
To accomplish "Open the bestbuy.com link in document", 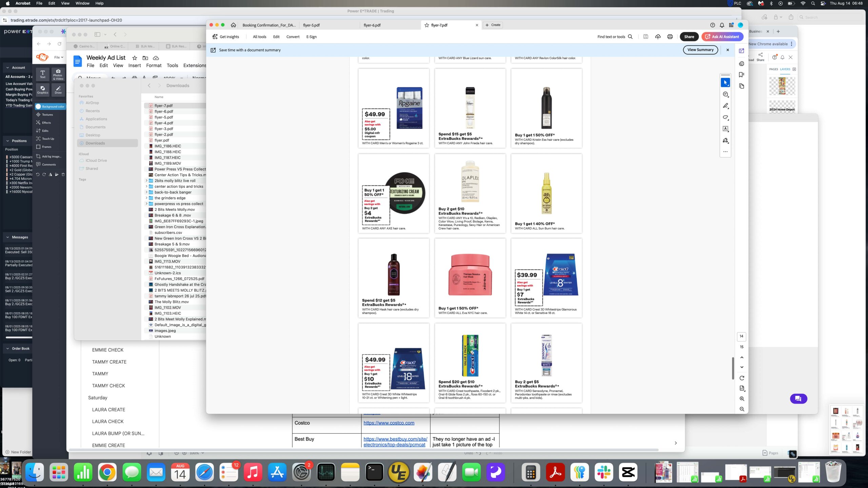I will point(395,442).
